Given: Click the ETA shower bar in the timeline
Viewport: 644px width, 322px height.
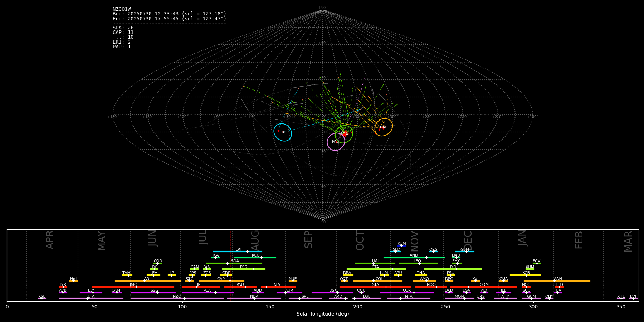Looking at the screenshot, I should (91, 298).
